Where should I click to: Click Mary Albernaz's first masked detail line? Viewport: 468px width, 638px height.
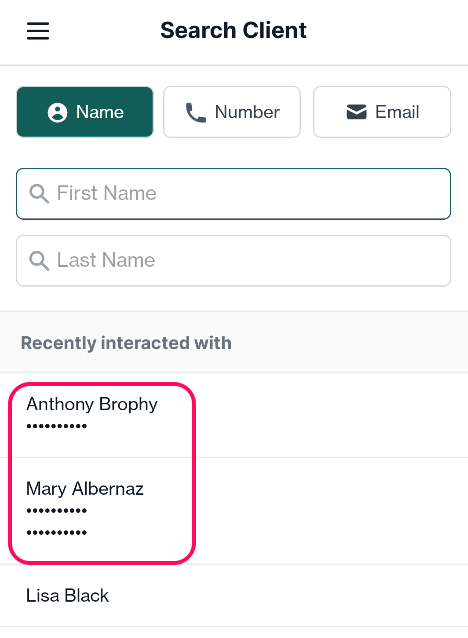coord(57,511)
